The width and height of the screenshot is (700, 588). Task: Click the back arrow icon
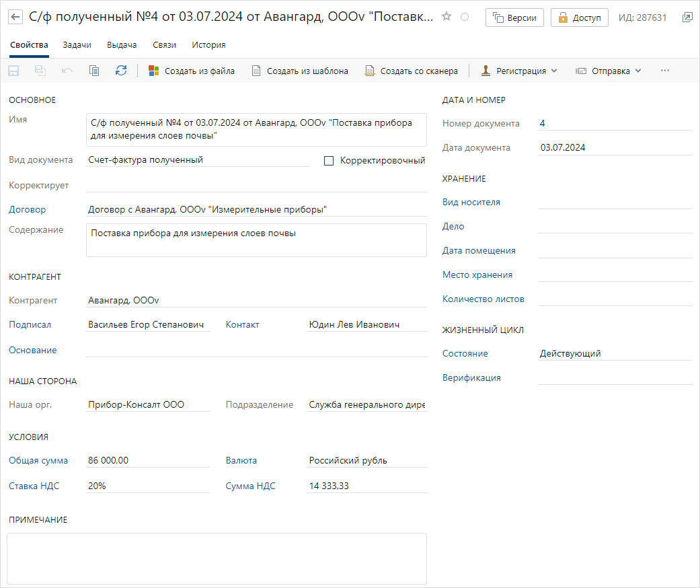coord(15,17)
